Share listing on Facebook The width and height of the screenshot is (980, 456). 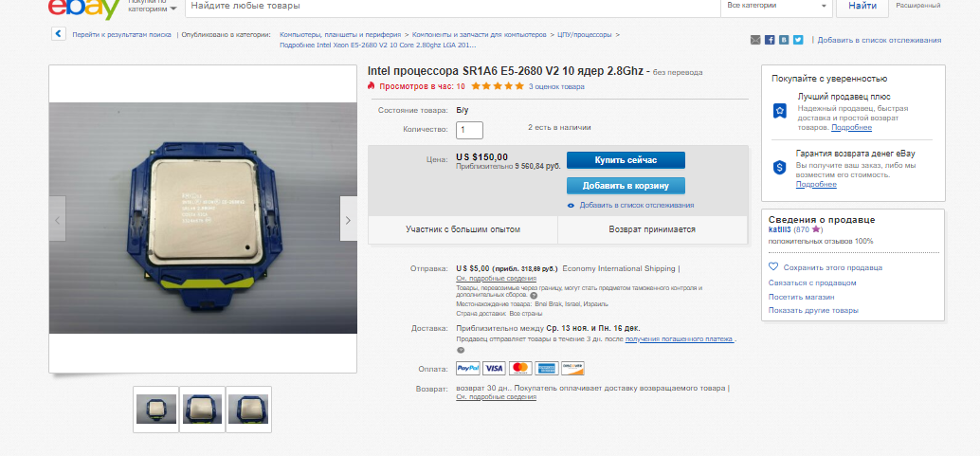pyautogui.click(x=770, y=40)
